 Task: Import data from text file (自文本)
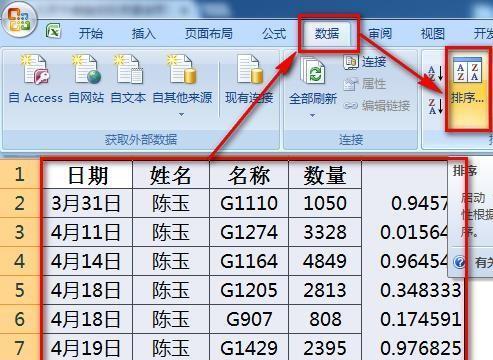128,79
